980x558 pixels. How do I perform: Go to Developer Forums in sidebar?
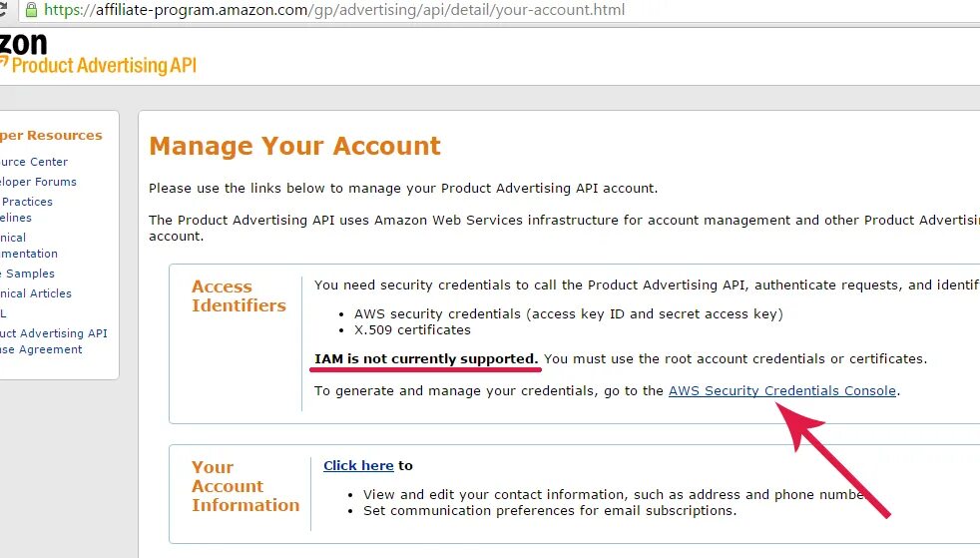pos(38,182)
